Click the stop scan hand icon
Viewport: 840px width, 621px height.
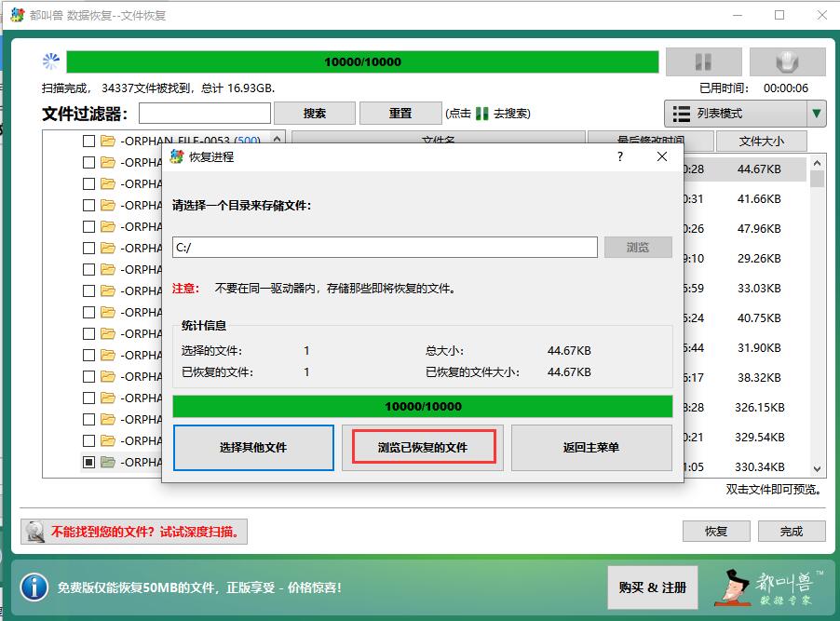[787, 62]
